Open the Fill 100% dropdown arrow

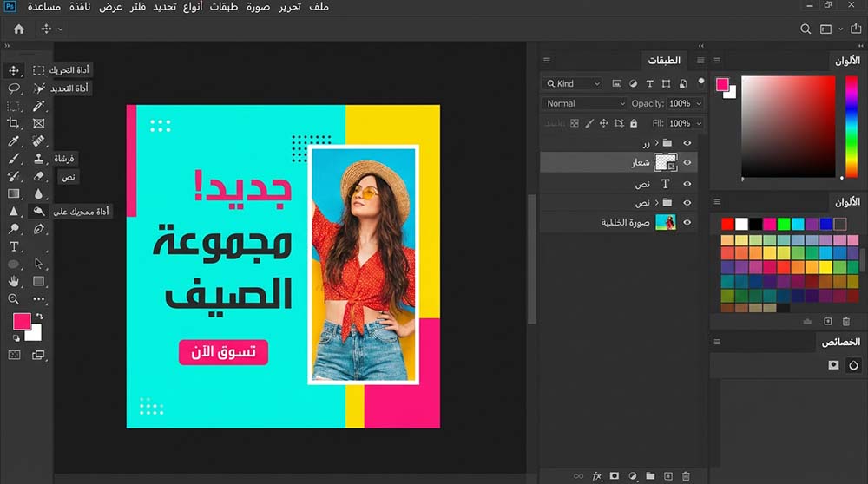point(699,123)
